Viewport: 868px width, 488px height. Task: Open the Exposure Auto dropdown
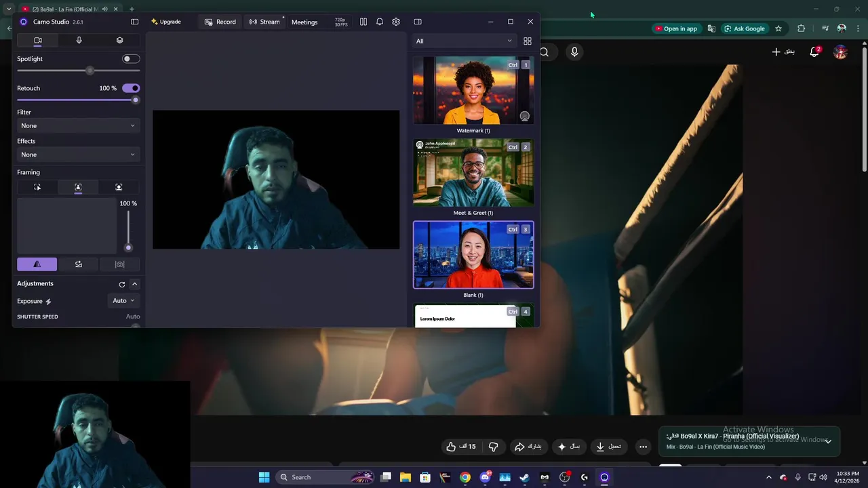point(123,301)
